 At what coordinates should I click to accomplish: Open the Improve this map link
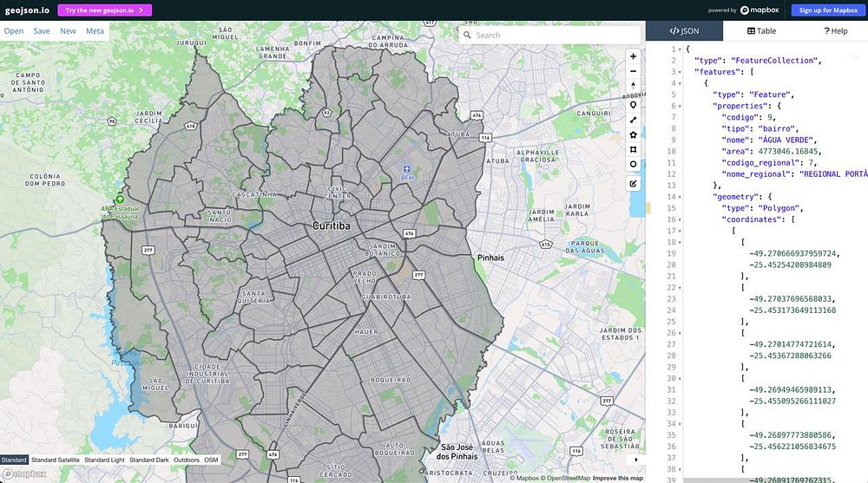pos(618,478)
